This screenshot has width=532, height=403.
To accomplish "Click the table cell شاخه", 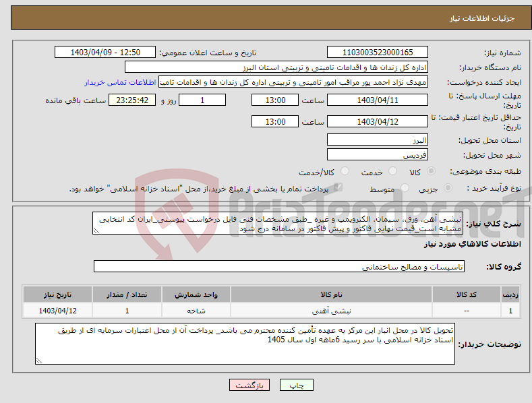I will pyautogui.click(x=196, y=311).
